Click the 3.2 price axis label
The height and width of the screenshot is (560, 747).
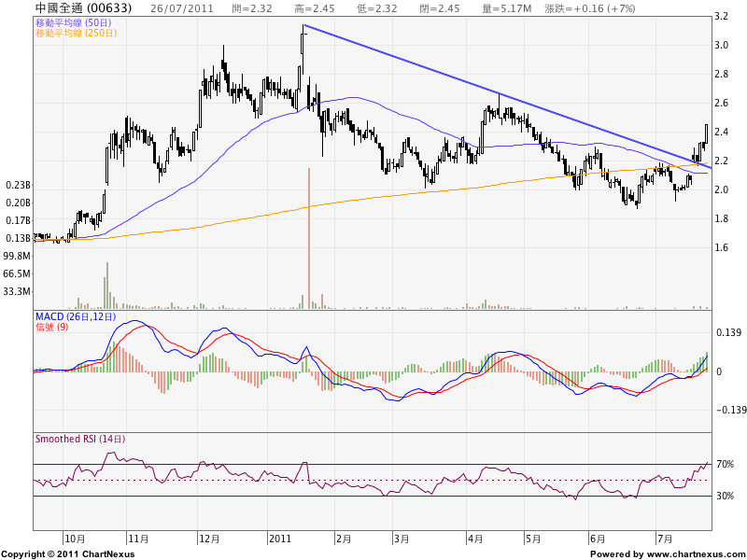[x=721, y=17]
